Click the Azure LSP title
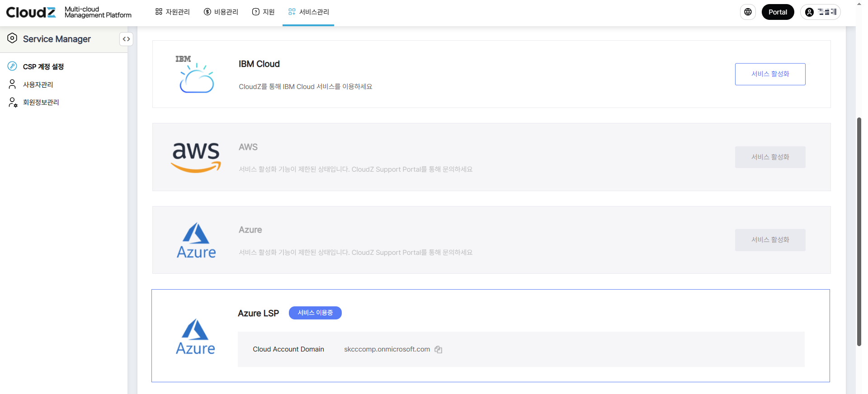 (x=258, y=313)
